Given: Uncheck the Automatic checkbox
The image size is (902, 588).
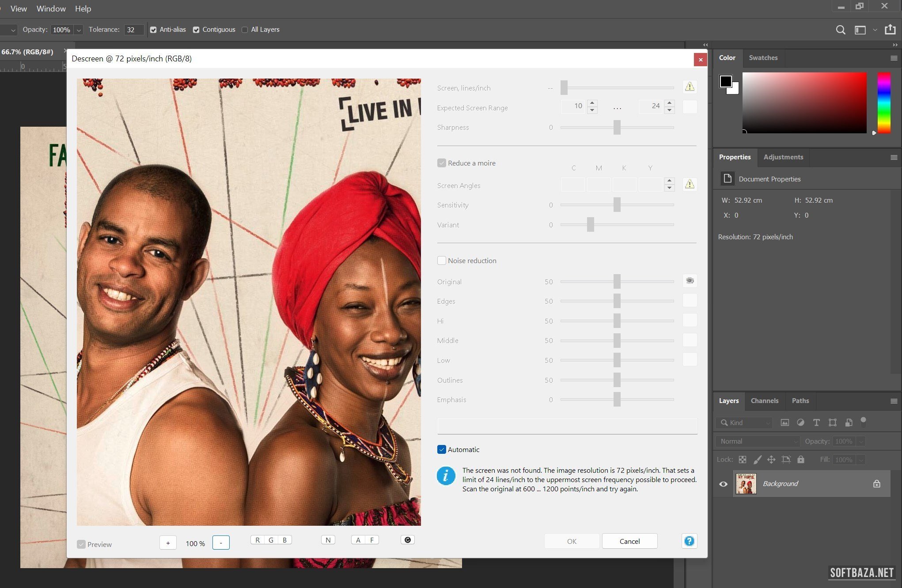Looking at the screenshot, I should pos(442,449).
